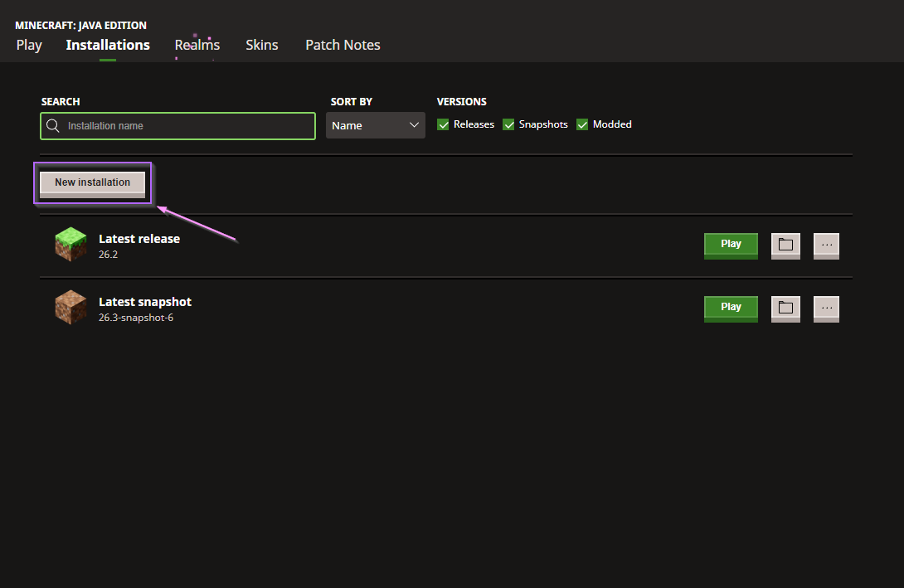Uncheck the Releases versions checkbox

pos(443,124)
